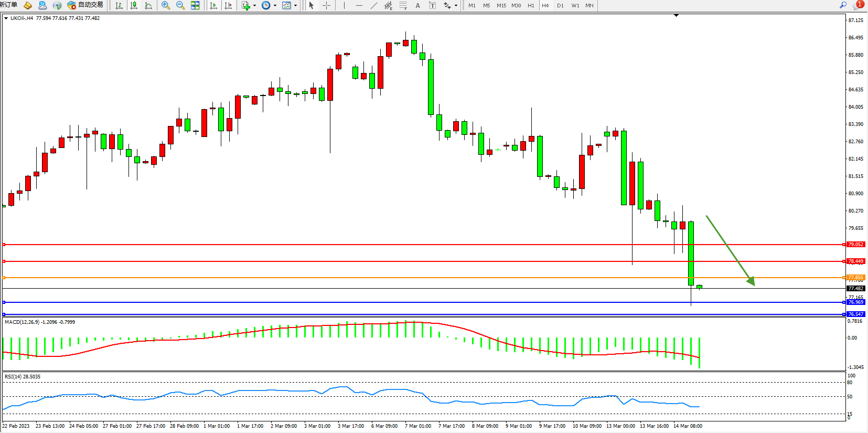Click the green down arrow drawn on chart

coord(730,250)
